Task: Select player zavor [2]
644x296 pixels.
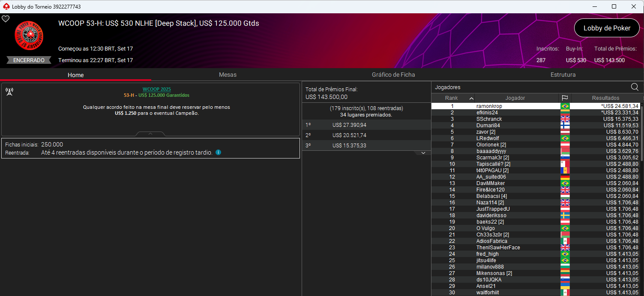Action: (x=485, y=132)
